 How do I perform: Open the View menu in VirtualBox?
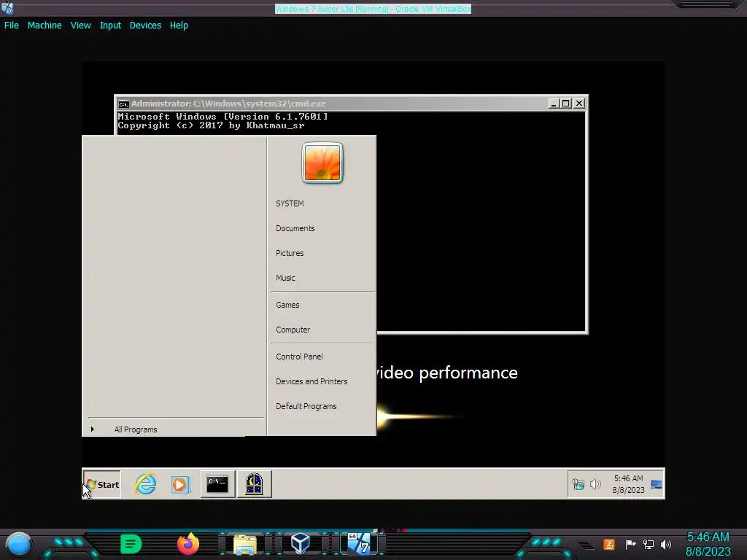pyautogui.click(x=80, y=26)
